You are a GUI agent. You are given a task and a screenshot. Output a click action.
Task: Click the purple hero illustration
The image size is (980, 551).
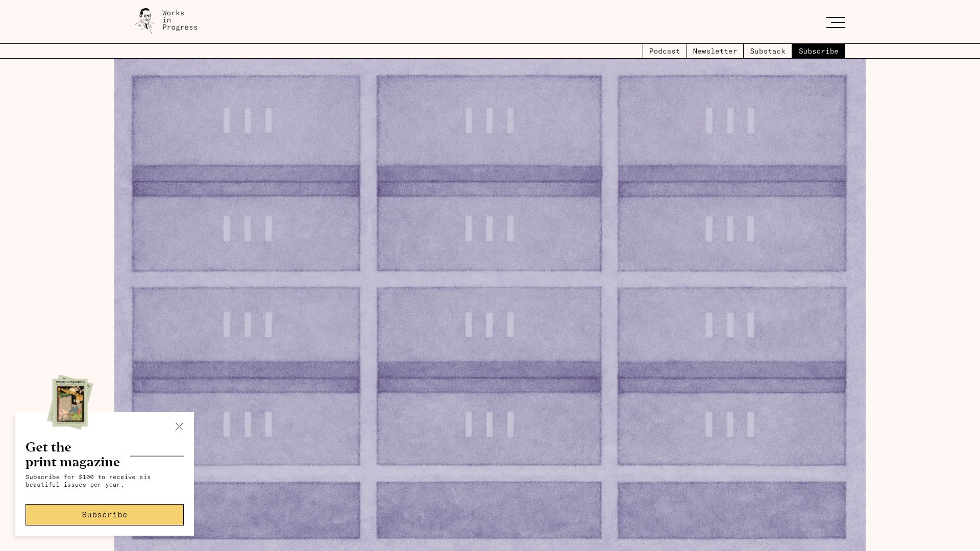tap(489, 305)
